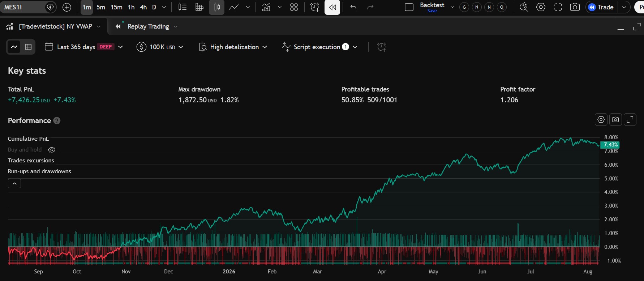This screenshot has height=281, width=644.
Task: Select the 4h timeframe
Action: [143, 7]
